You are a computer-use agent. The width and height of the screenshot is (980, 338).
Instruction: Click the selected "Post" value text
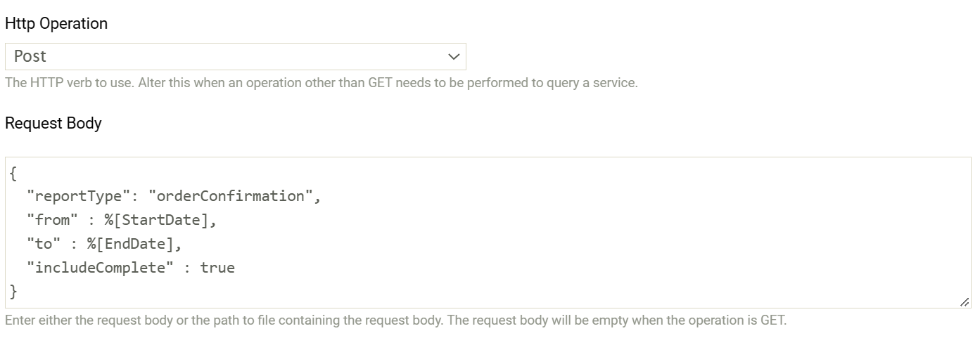click(x=30, y=56)
